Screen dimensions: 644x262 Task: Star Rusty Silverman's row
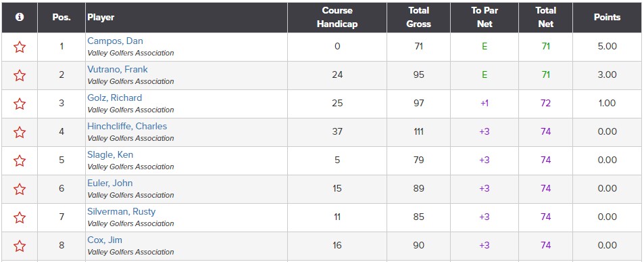click(x=20, y=217)
